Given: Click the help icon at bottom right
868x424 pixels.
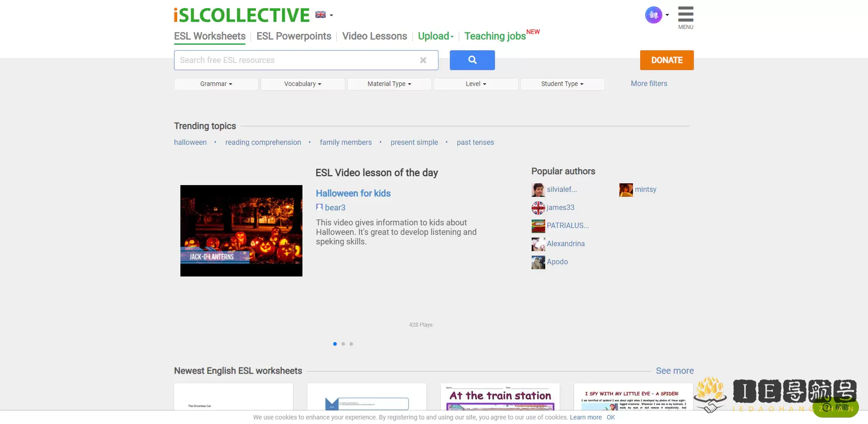Looking at the screenshot, I should coord(828,408).
